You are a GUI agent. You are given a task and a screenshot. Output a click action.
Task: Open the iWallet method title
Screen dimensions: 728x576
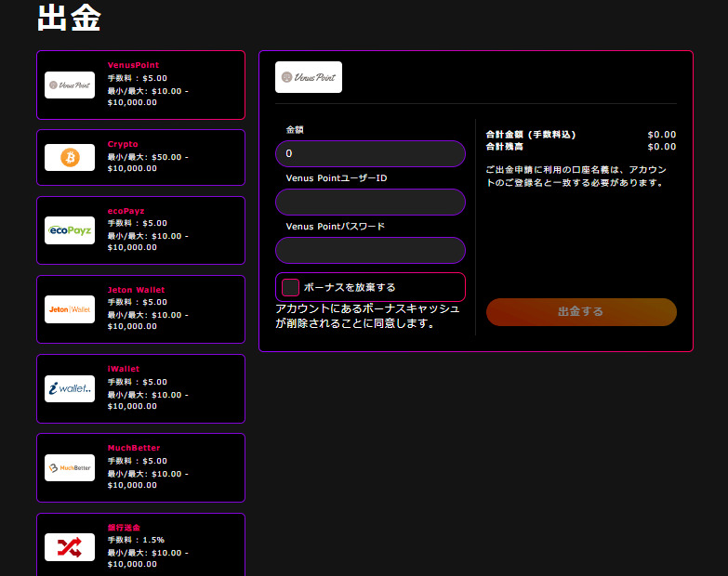[x=124, y=369]
